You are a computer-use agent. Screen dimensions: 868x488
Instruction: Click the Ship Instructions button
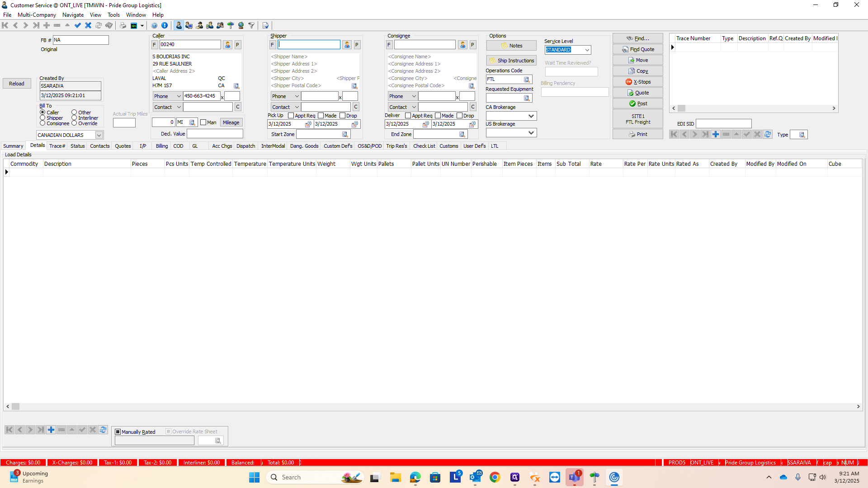coord(511,61)
